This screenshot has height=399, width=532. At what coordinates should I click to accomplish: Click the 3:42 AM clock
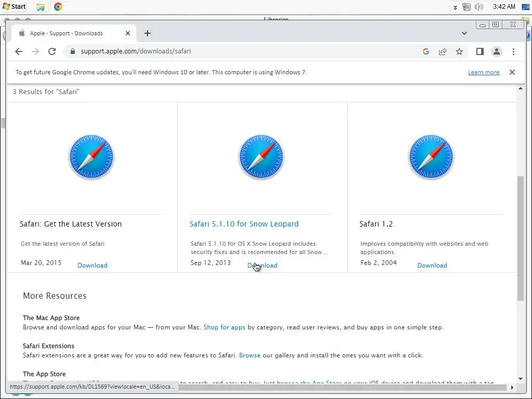(504, 6)
